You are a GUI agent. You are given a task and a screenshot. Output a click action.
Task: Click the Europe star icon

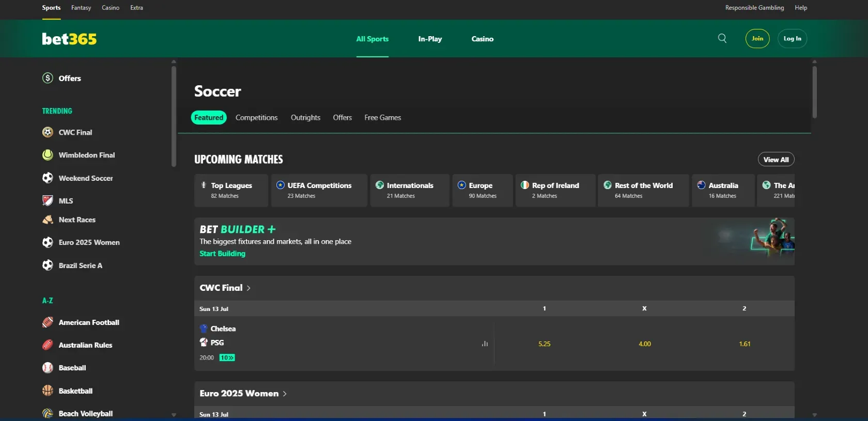pyautogui.click(x=462, y=185)
